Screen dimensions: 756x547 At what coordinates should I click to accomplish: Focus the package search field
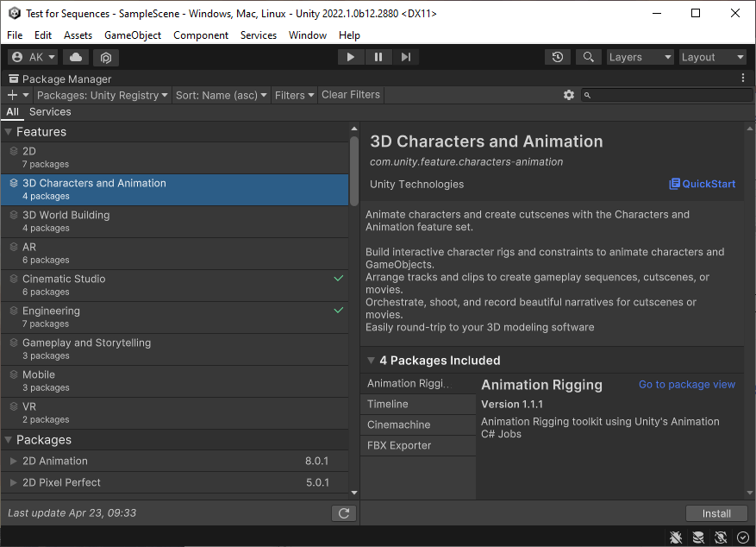tap(667, 95)
